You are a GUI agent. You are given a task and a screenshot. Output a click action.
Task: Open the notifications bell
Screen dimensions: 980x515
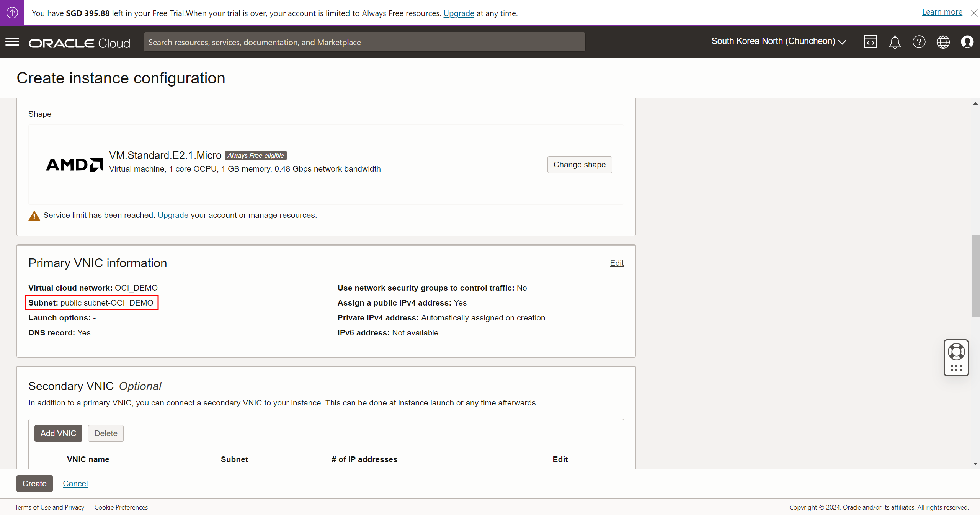tap(895, 42)
